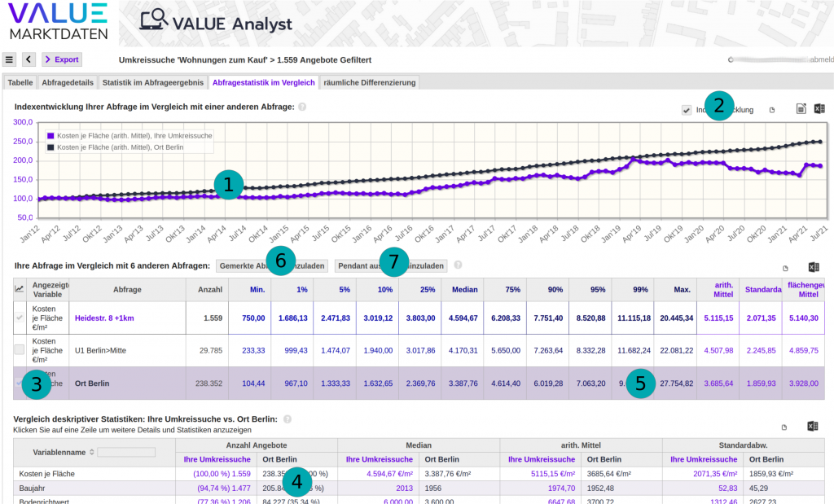This screenshot has height=504, width=834.
Task: Select the Abfragestatistik im Vergleich tab
Action: [264, 82]
